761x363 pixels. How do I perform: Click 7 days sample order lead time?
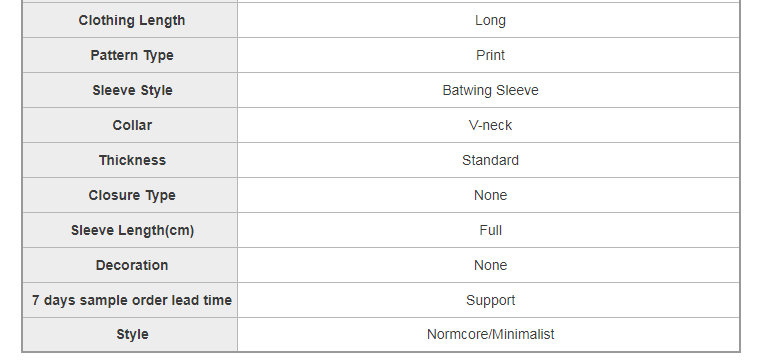pyautogui.click(x=132, y=300)
